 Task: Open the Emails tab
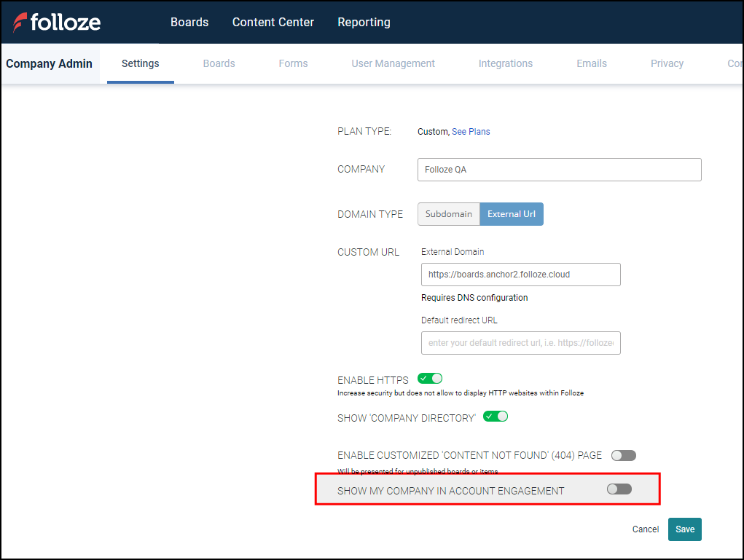pyautogui.click(x=591, y=63)
